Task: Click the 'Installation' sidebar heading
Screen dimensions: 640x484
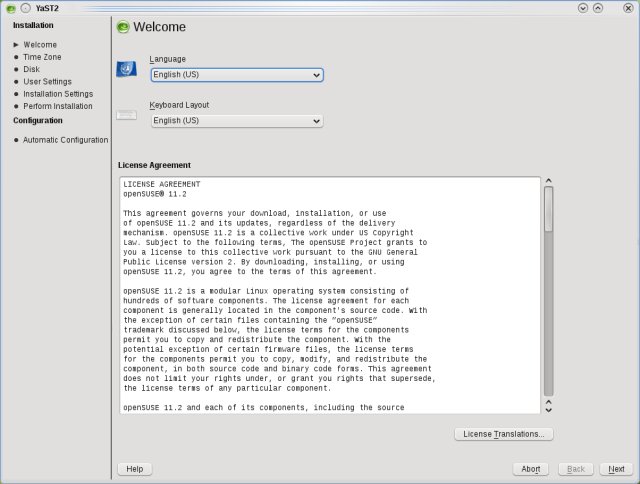Action: click(x=33, y=25)
